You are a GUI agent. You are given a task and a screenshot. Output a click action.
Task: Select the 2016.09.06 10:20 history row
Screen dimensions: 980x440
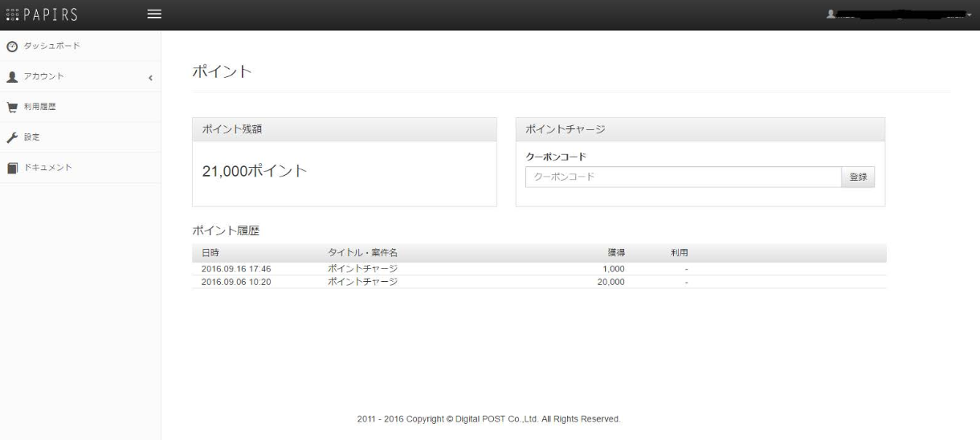pyautogui.click(x=538, y=282)
